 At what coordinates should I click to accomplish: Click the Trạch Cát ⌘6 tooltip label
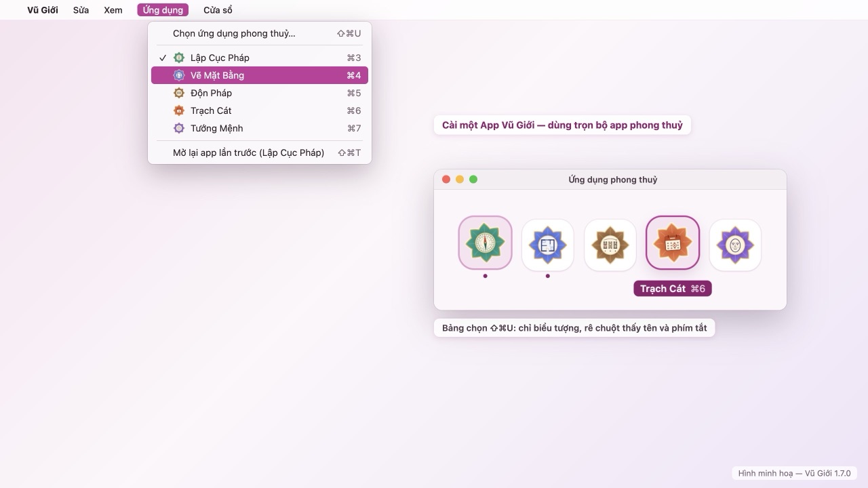click(x=673, y=289)
